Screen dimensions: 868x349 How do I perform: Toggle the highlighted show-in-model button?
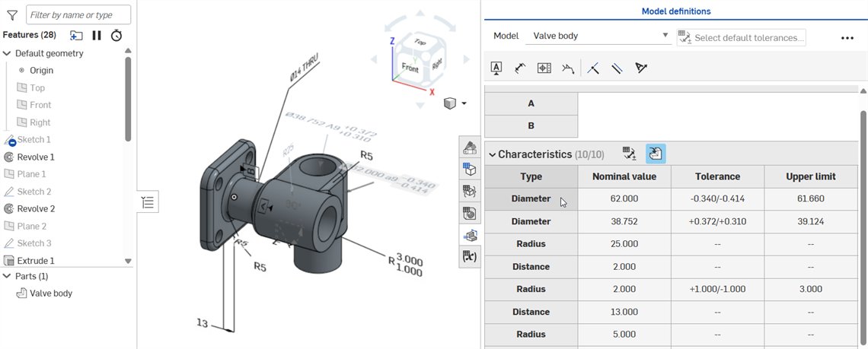tap(655, 154)
